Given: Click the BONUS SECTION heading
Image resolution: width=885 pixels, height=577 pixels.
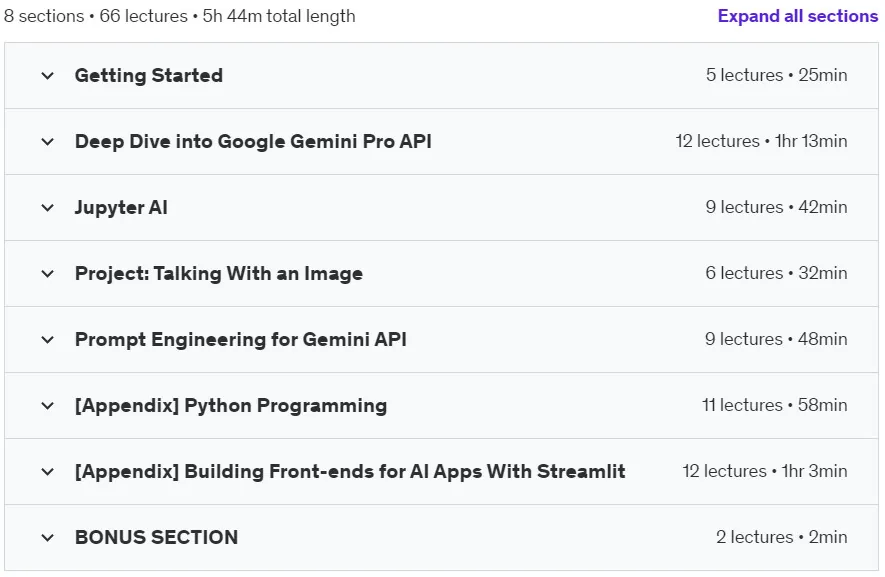Looking at the screenshot, I should pos(156,537).
